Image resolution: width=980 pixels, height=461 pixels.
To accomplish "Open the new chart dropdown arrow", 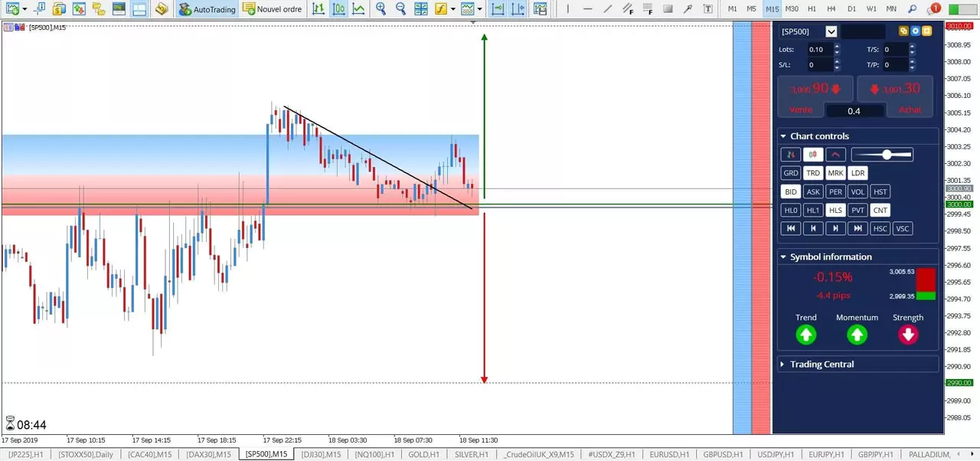I will pyautogui.click(x=24, y=9).
